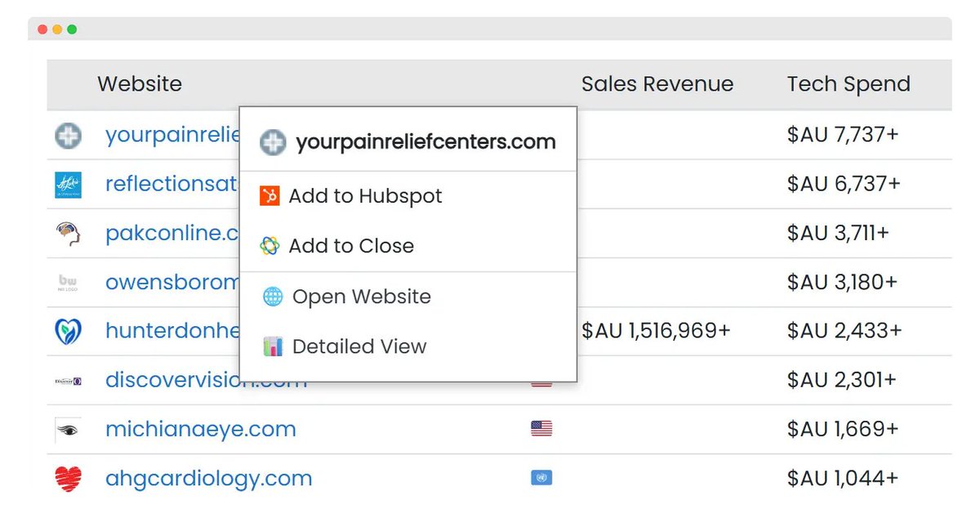Screen dimensions: 980x509
Task: Click the michianaeye eye logo icon
Action: coord(68,430)
